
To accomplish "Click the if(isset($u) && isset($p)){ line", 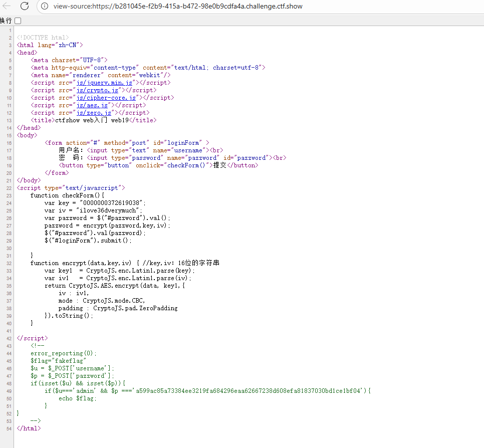I will [78, 383].
